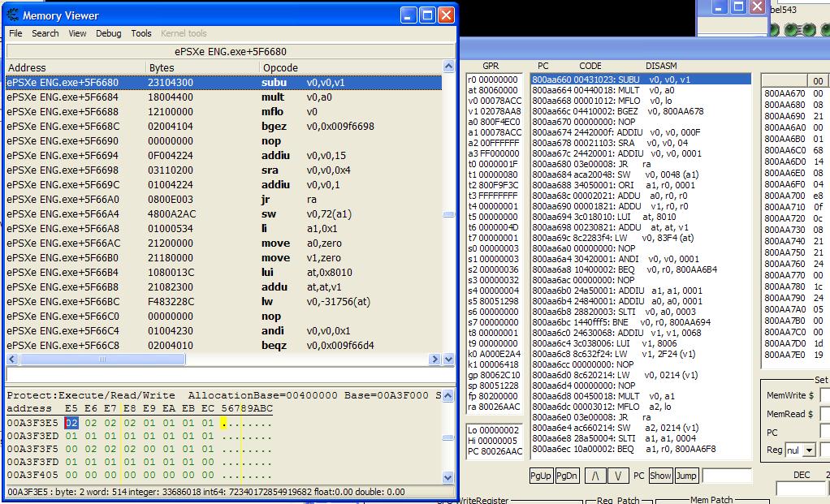Click the hex view scrollbar down arrow
The height and width of the screenshot is (504, 830).
click(447, 477)
